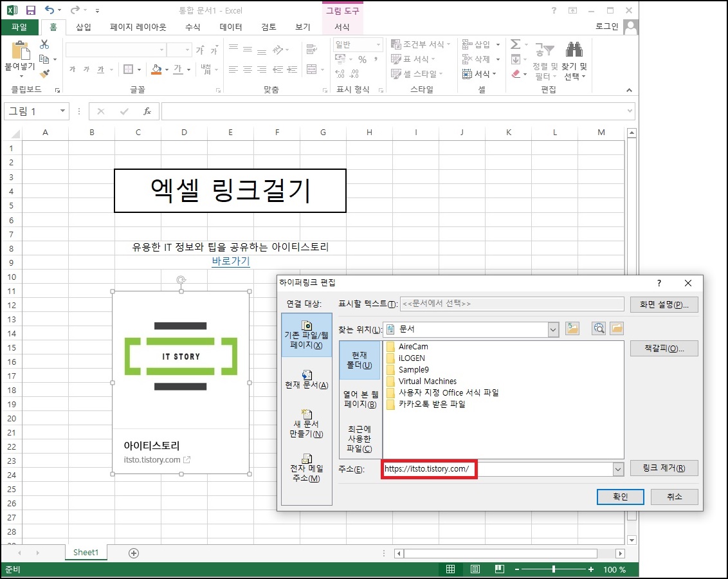Screen dimensions: 728x579
Task: Select Place in This Document option
Action: [306, 380]
